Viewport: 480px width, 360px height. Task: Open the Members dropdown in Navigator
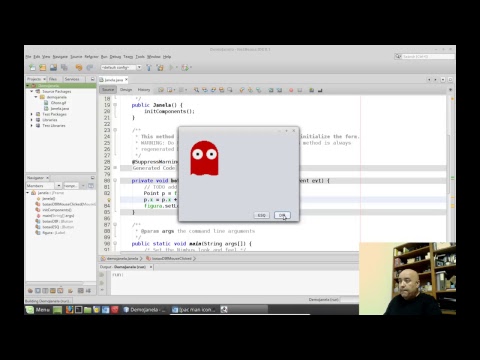(x=58, y=186)
